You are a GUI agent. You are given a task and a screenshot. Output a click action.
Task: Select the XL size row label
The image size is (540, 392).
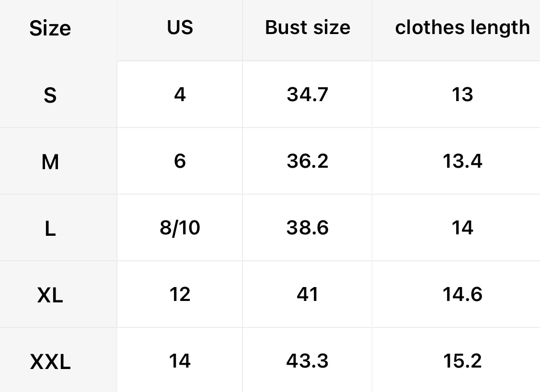50,296
